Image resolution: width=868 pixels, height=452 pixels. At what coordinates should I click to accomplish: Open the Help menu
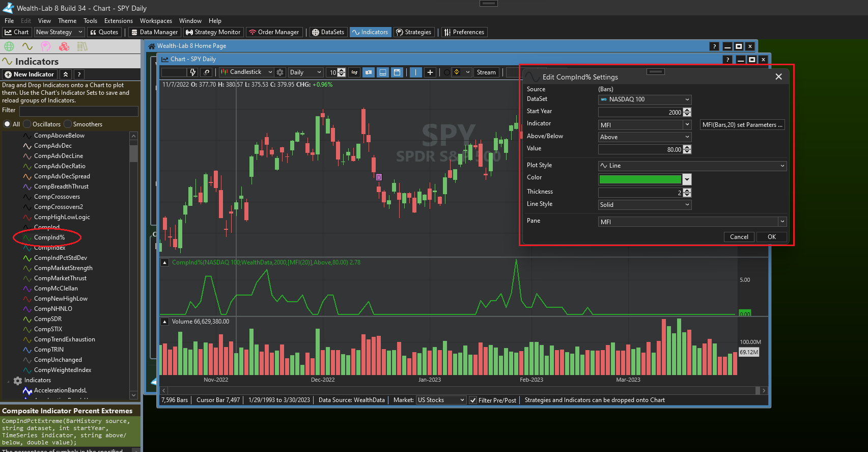pyautogui.click(x=215, y=21)
